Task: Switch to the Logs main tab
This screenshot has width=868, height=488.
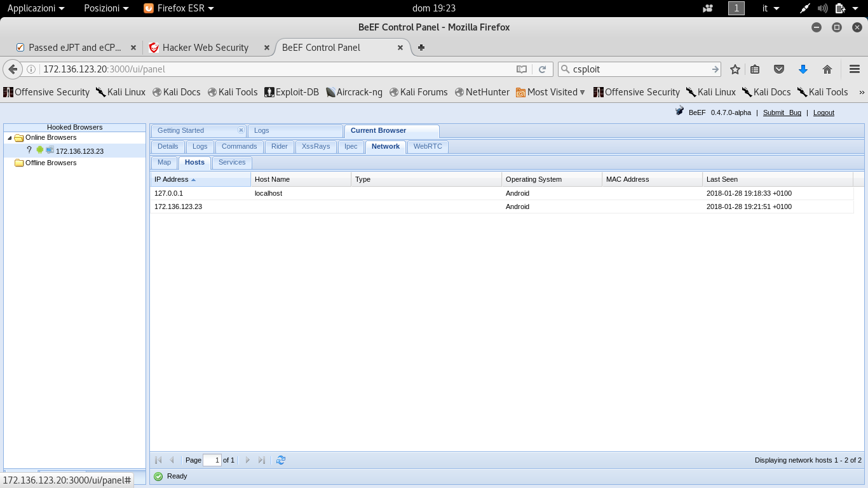Action: point(295,131)
